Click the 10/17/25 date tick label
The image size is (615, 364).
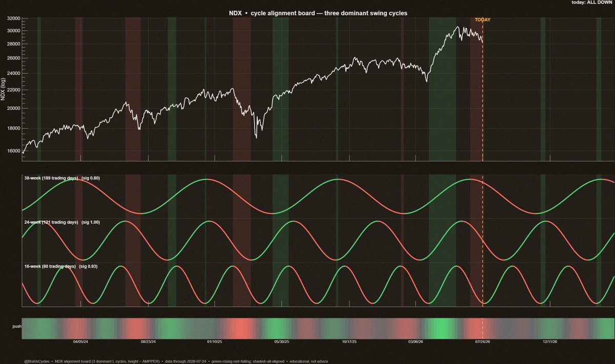click(349, 341)
